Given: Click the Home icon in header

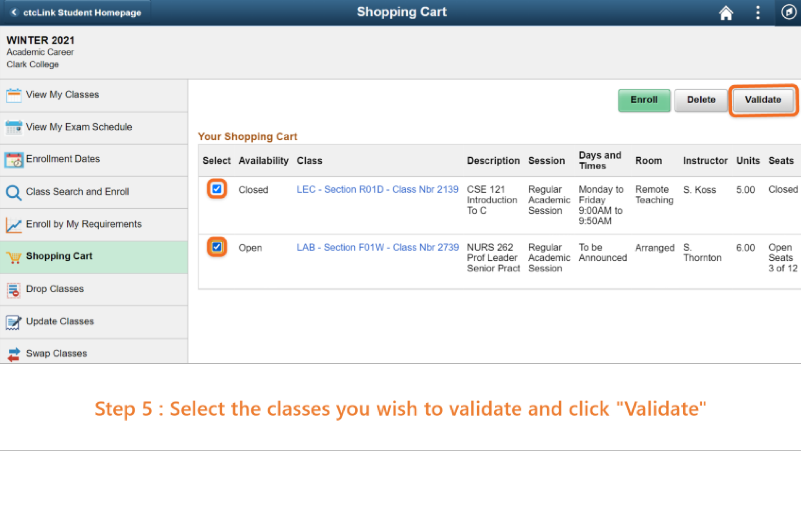Looking at the screenshot, I should pos(725,13).
